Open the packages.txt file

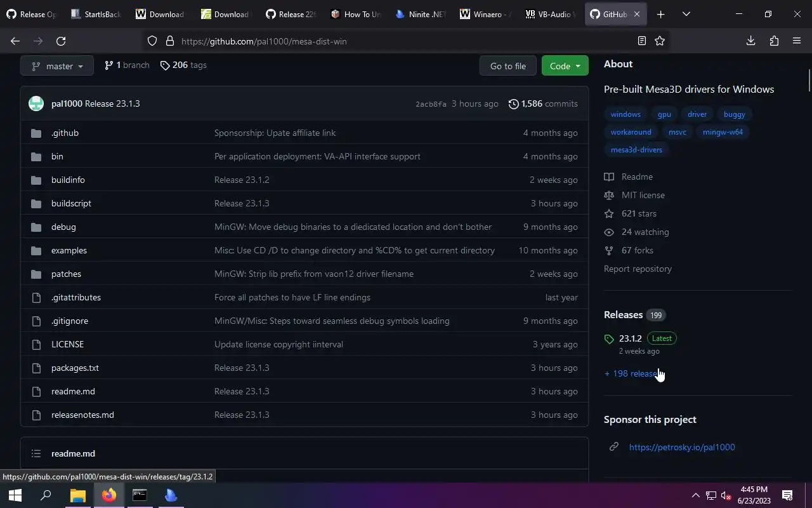coord(75,368)
